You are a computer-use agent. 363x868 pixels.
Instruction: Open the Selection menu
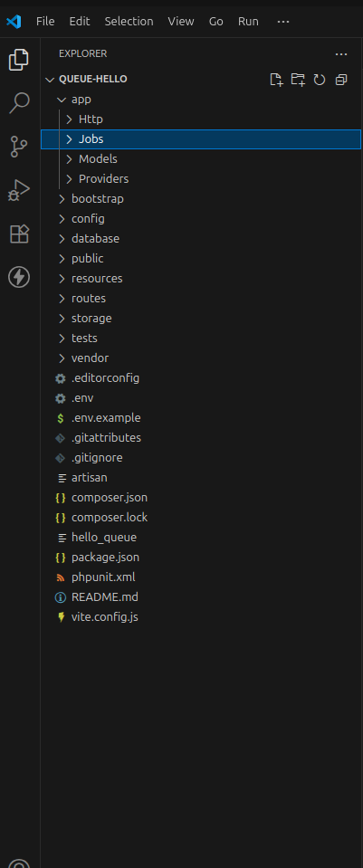point(129,22)
